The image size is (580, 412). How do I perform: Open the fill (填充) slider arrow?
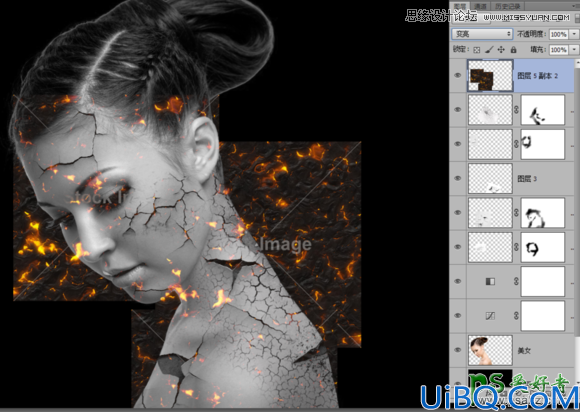574,50
